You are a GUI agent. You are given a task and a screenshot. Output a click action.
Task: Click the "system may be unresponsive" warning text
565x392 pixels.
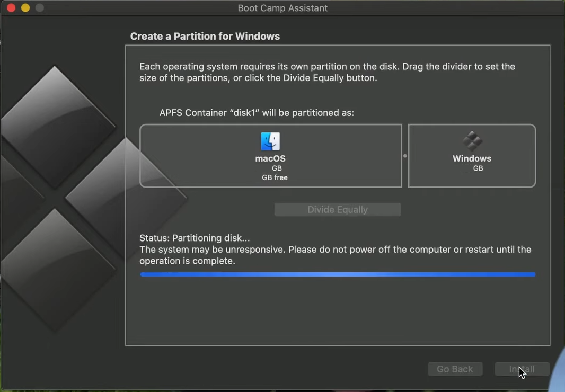(x=335, y=255)
